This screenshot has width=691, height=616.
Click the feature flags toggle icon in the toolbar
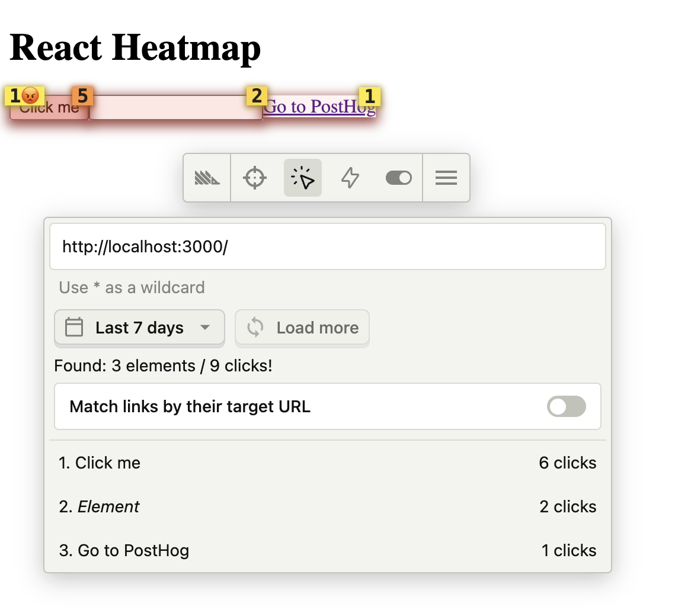coord(398,177)
